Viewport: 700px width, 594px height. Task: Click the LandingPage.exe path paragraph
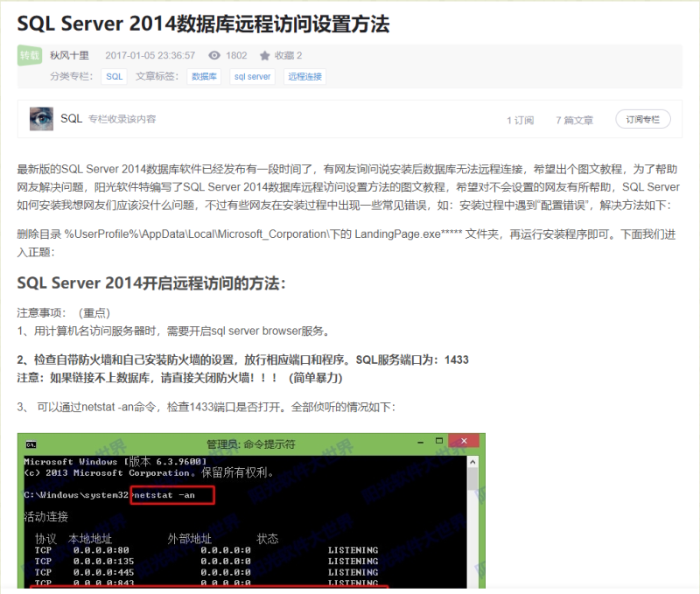[346, 243]
